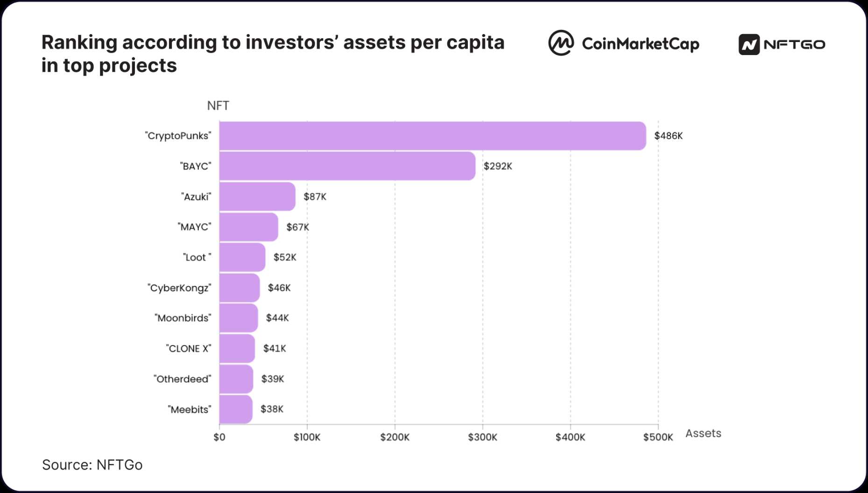Screen dimensions: 868x493
Task: Click the CyberKongz bar
Action: click(239, 288)
